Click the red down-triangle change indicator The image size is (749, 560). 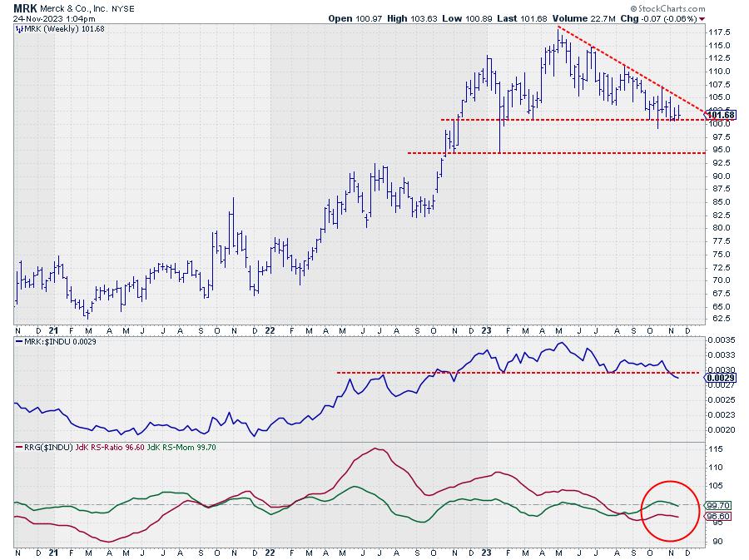(702, 19)
